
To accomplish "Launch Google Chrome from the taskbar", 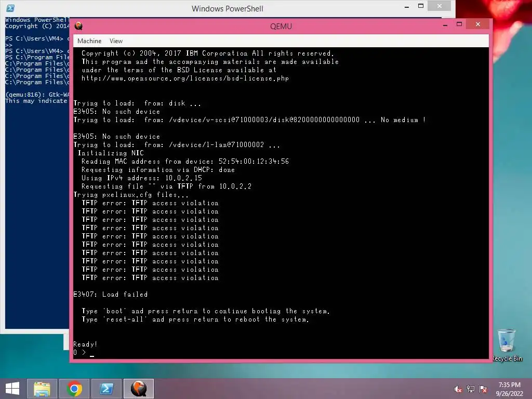I will 74,389.
